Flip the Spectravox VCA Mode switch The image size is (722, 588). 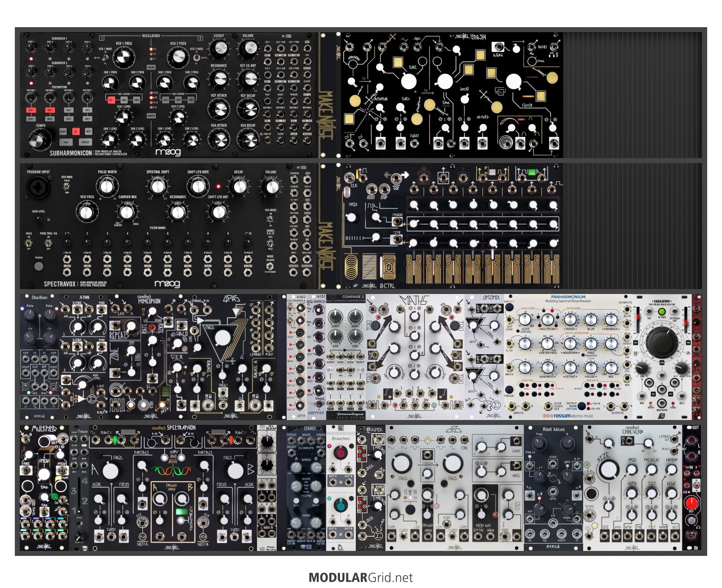coord(270,219)
